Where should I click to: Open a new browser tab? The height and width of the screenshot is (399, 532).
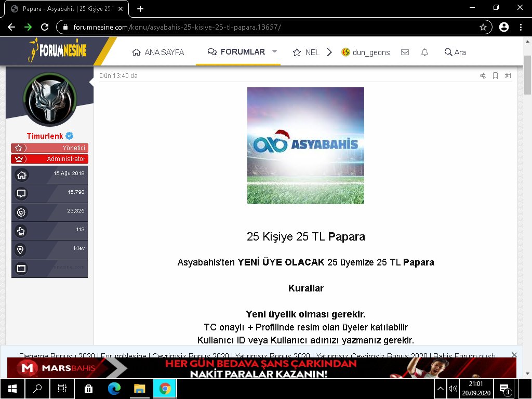140,9
